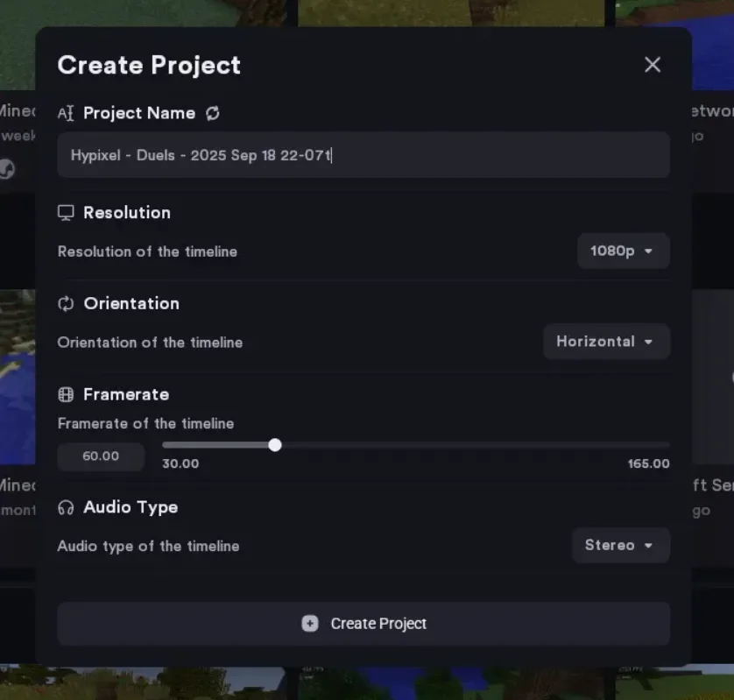
Task: Click the 'Resolution of the timeline' text
Action: click(147, 251)
